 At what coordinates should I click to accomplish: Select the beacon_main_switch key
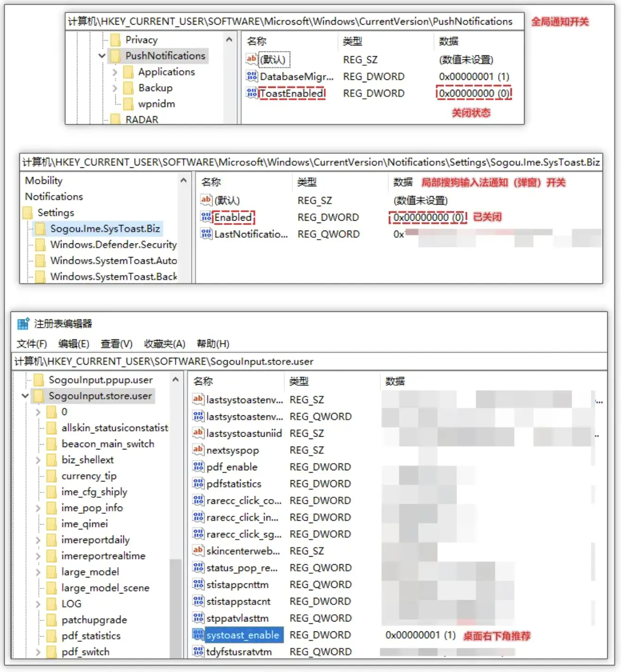(x=107, y=444)
